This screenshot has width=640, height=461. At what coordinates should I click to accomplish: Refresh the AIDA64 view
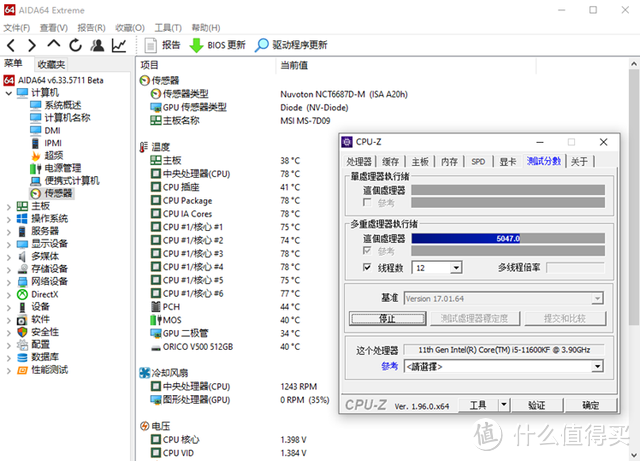tap(76, 45)
